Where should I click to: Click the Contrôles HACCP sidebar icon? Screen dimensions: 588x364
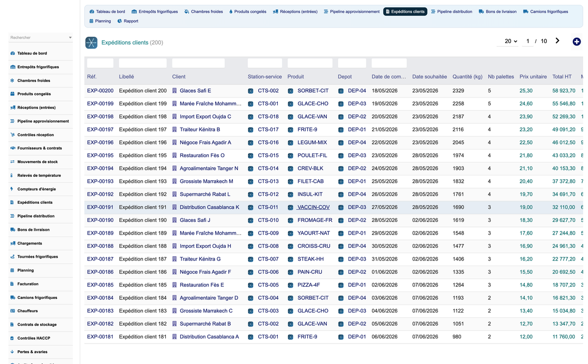click(x=12, y=338)
